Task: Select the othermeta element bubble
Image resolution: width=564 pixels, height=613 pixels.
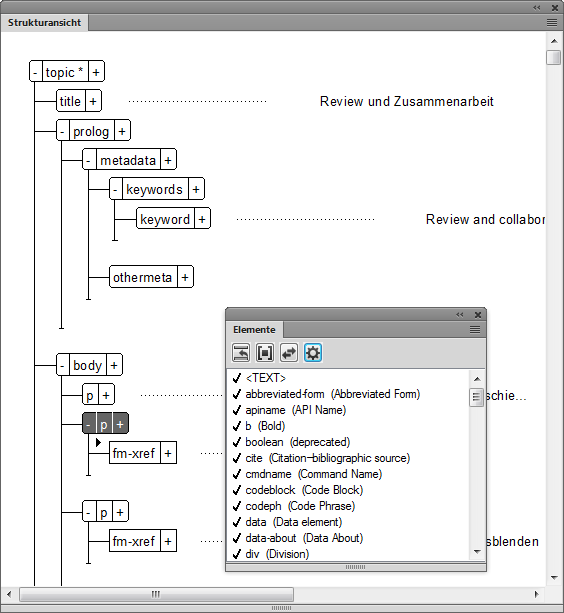Action: pos(143,277)
